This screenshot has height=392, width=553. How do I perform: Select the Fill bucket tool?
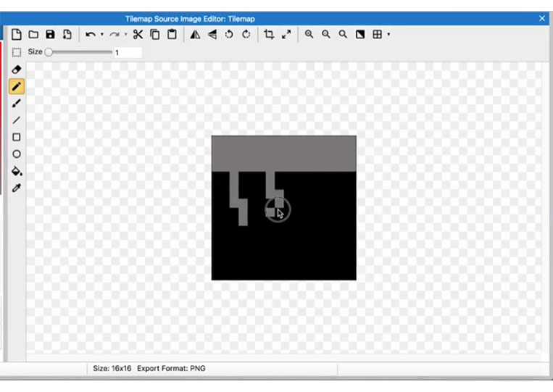(17, 171)
